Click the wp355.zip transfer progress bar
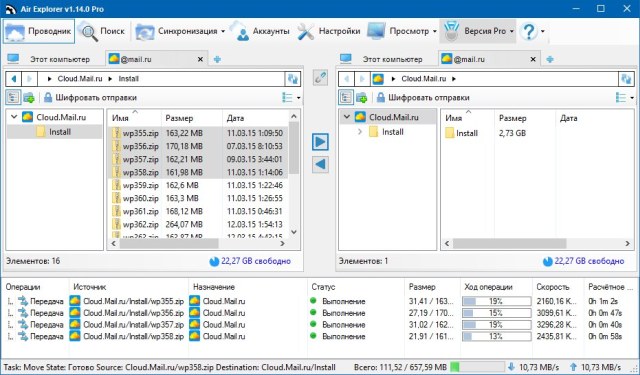This screenshot has height=375, width=640. coord(496,302)
